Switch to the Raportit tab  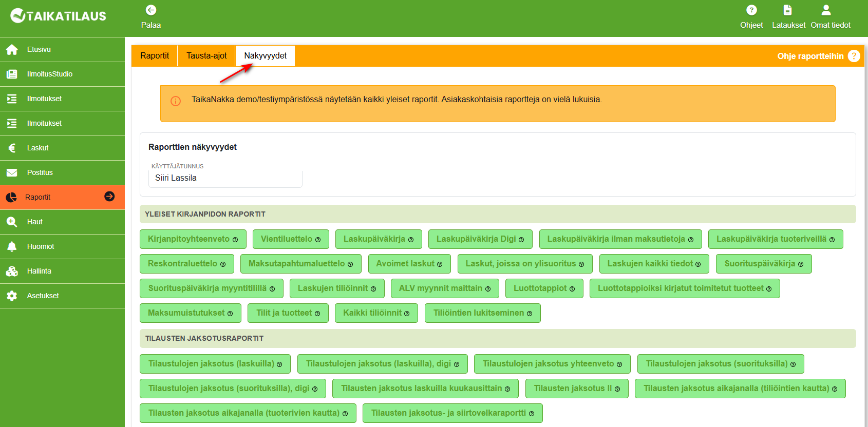click(155, 56)
